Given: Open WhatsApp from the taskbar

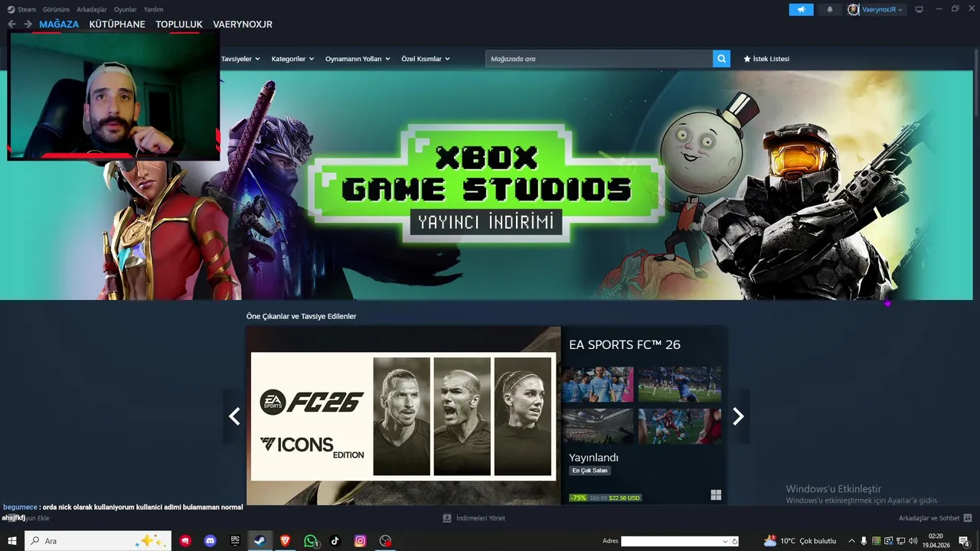Looking at the screenshot, I should point(310,540).
